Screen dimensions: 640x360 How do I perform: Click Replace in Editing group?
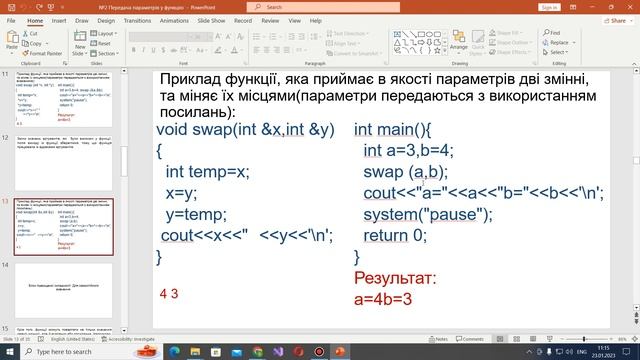pyautogui.click(x=559, y=42)
